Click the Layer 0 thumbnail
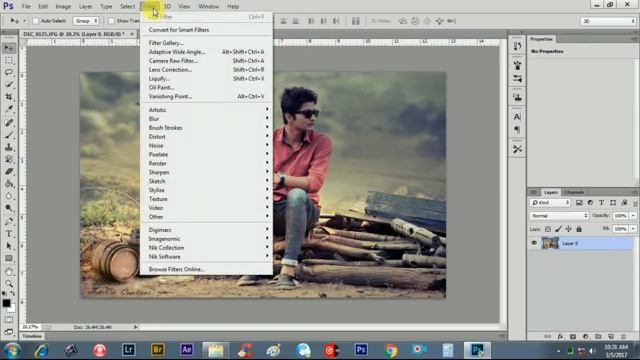 click(550, 243)
